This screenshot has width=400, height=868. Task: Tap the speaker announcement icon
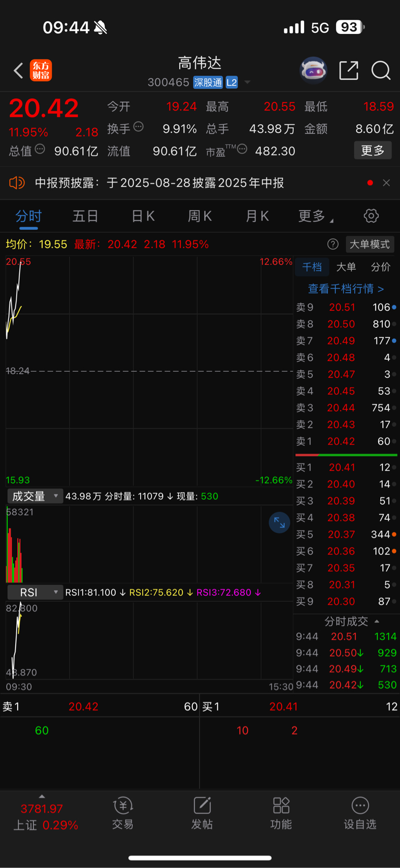coord(17,182)
